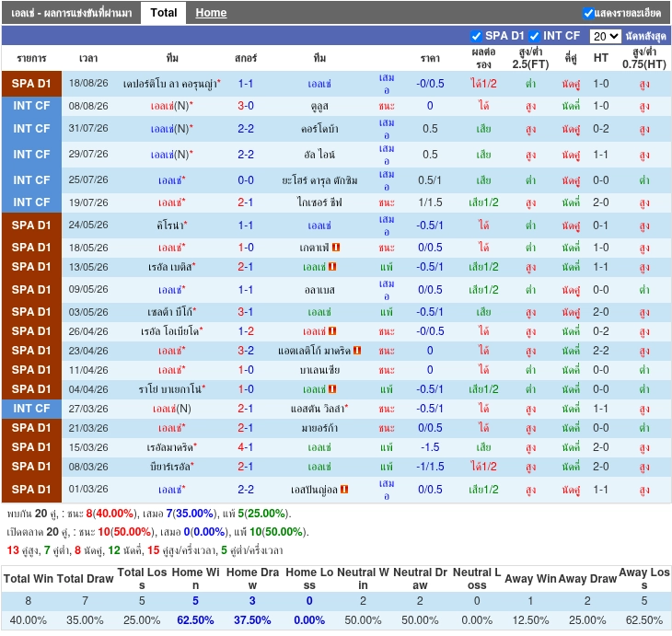Click red card icon beside แอตเลติโก้ มาดริด

pos(357,350)
